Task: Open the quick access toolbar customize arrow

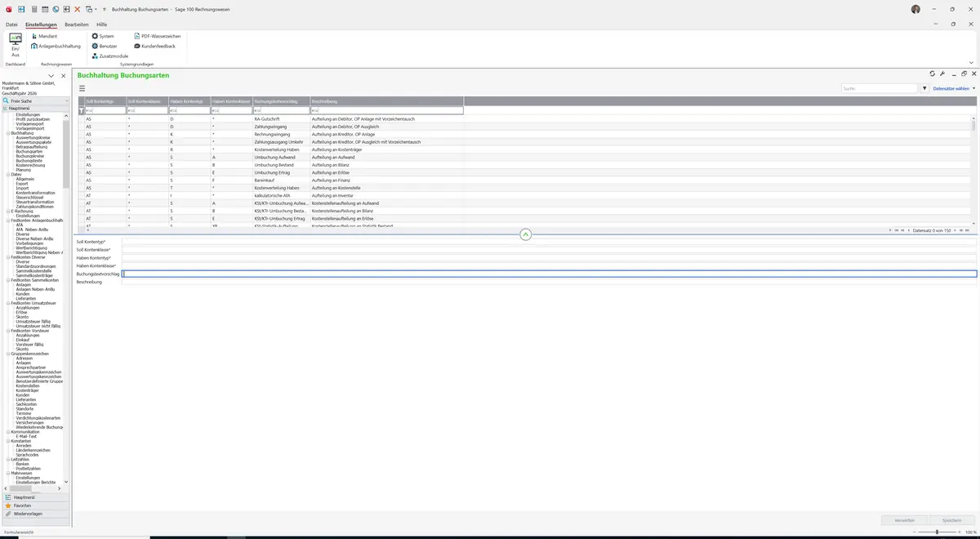Action: (104, 9)
